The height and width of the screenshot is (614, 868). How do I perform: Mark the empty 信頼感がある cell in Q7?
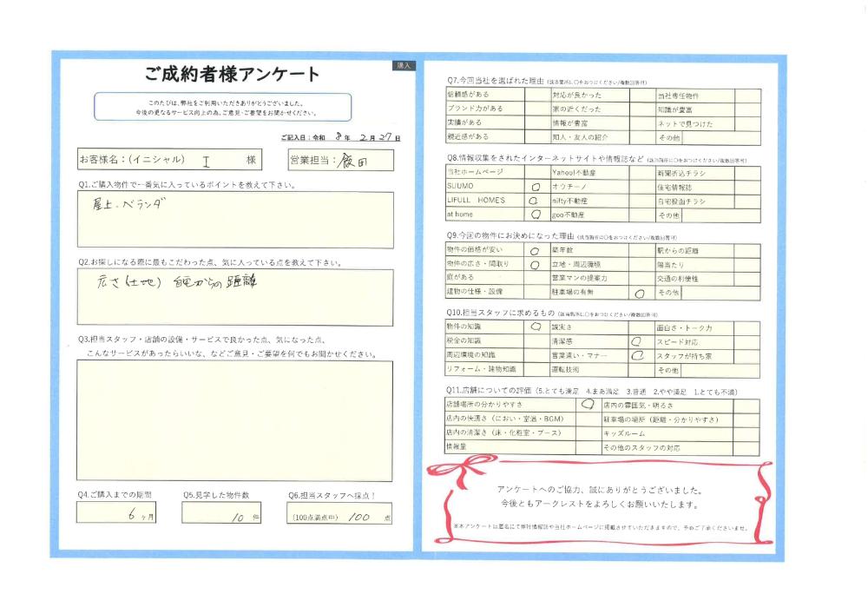pyautogui.click(x=536, y=94)
